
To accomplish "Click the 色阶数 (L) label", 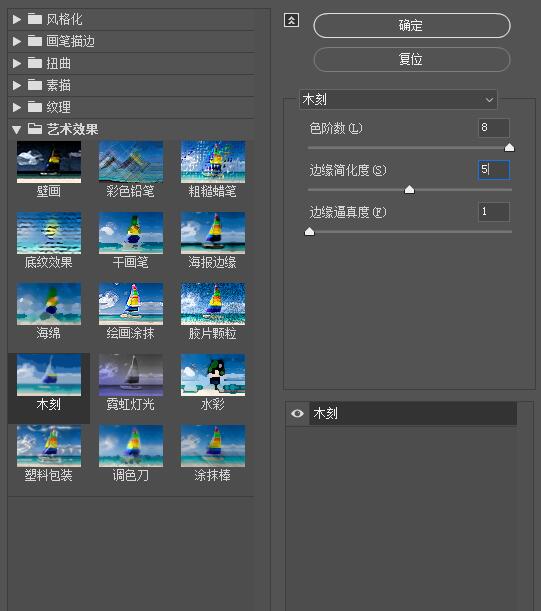I will (x=336, y=128).
